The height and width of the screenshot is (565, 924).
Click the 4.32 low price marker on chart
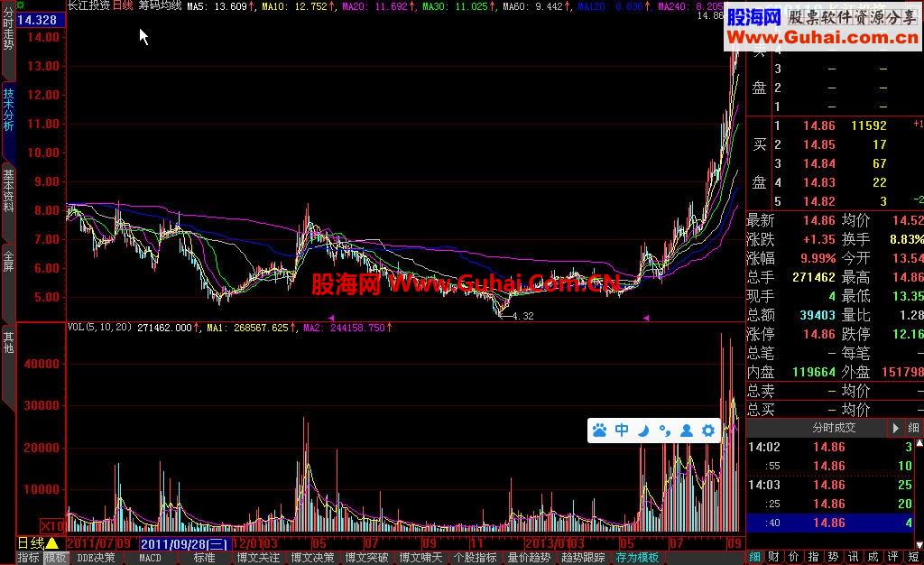(523, 316)
